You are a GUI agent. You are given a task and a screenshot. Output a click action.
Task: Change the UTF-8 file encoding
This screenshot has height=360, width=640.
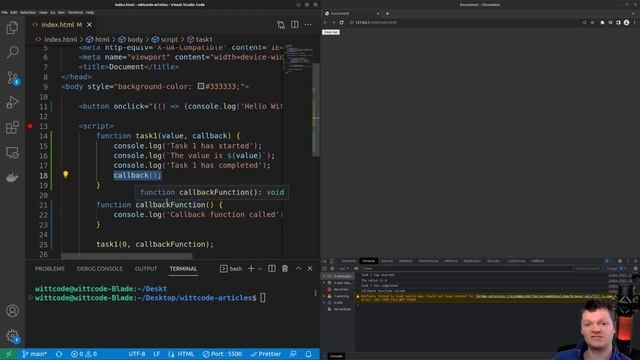click(137, 354)
